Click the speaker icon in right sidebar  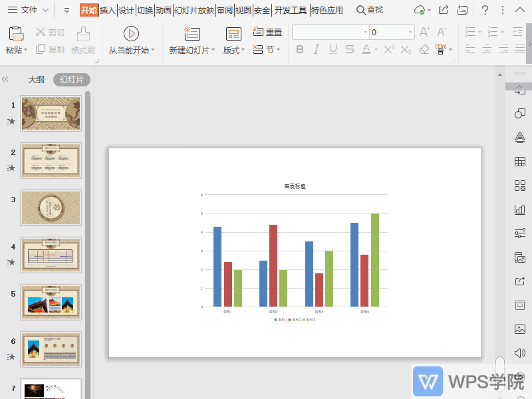coord(520,352)
